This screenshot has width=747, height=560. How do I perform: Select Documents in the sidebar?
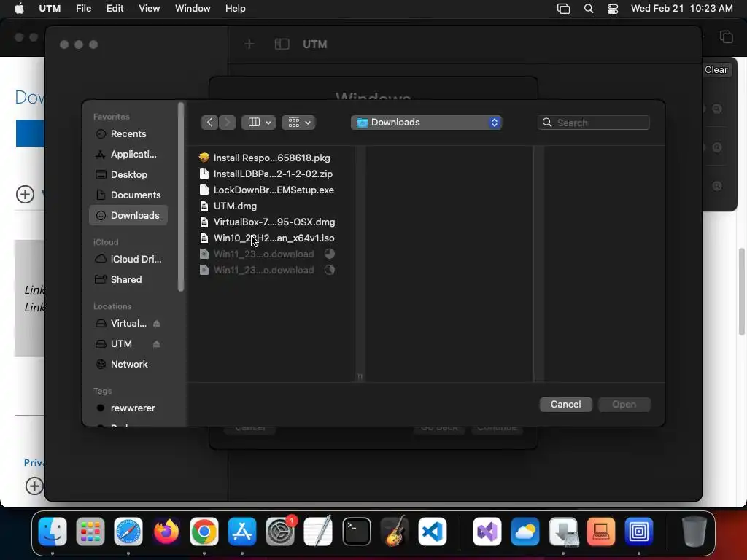pos(128,195)
